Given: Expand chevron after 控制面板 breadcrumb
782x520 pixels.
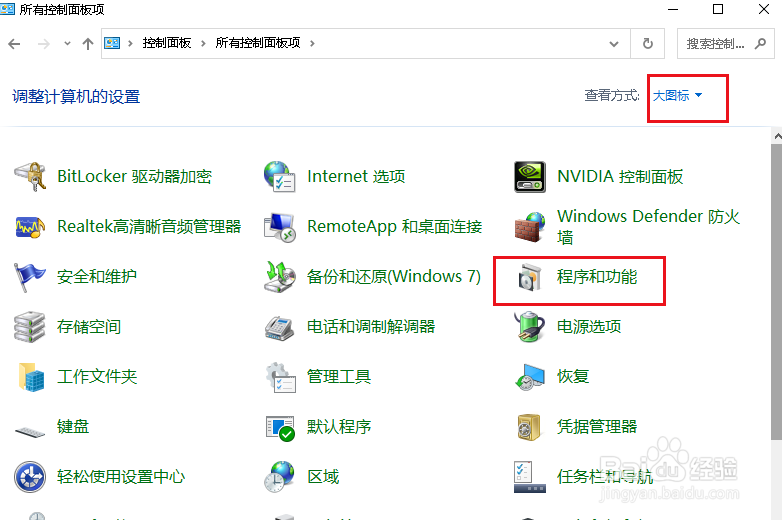Looking at the screenshot, I should 203,43.
